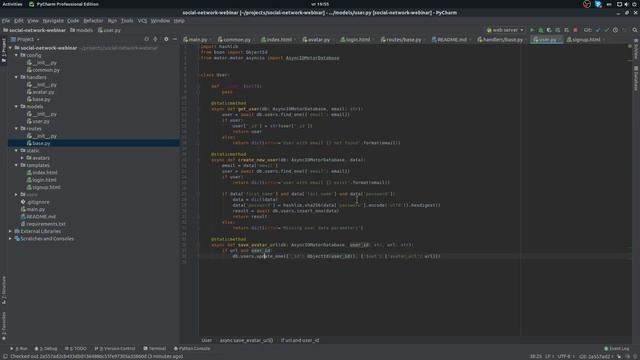Collapse all in Project panel

(x=156, y=39)
